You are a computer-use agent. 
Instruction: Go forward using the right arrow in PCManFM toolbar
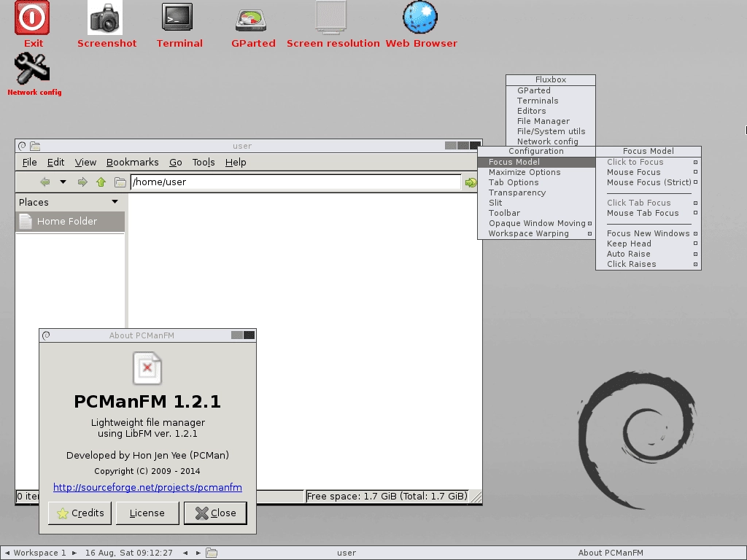click(82, 182)
